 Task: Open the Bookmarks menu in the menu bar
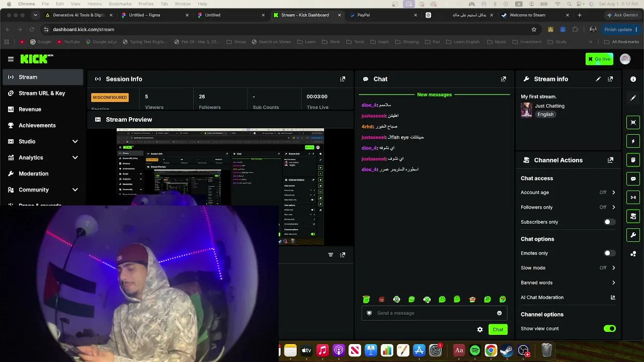coord(120,4)
